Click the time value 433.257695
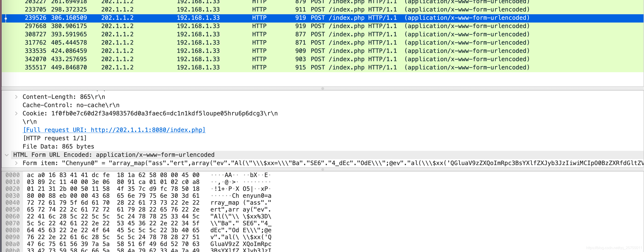Viewport: 644px width, 252px height. [x=69, y=59]
